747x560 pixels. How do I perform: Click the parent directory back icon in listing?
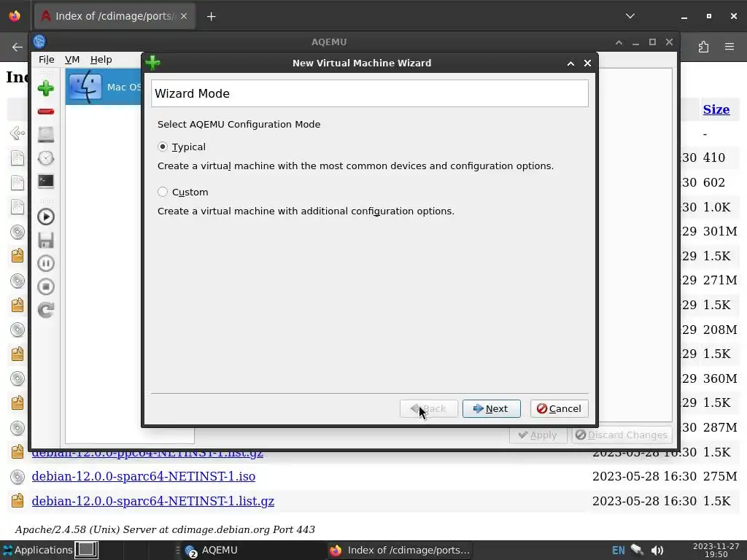[x=18, y=133]
